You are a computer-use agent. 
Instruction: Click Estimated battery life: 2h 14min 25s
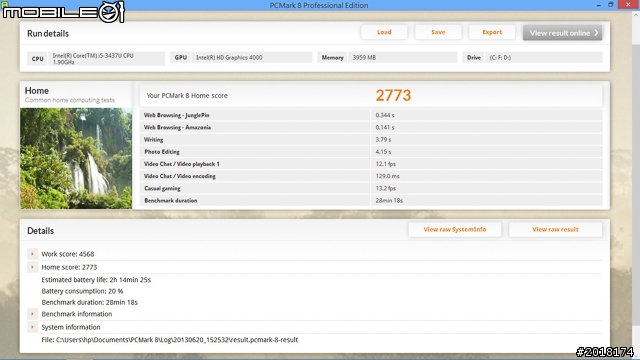tap(96, 280)
